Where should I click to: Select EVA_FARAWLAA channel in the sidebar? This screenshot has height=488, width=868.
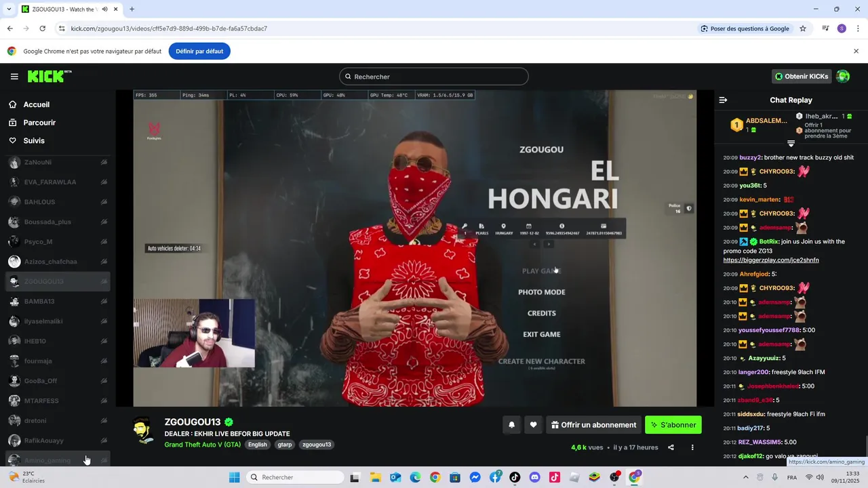click(58, 182)
